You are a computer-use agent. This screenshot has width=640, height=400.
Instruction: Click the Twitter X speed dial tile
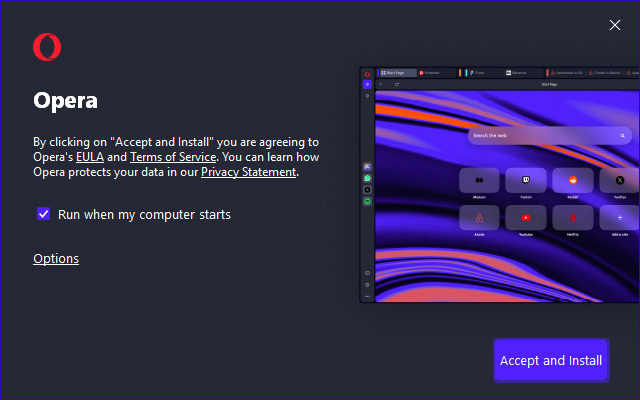click(x=619, y=180)
